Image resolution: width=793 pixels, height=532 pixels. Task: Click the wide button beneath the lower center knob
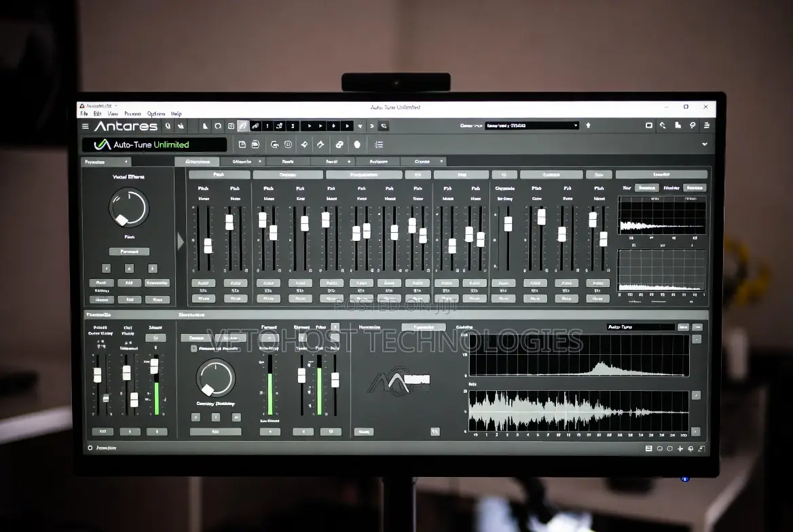(x=215, y=432)
